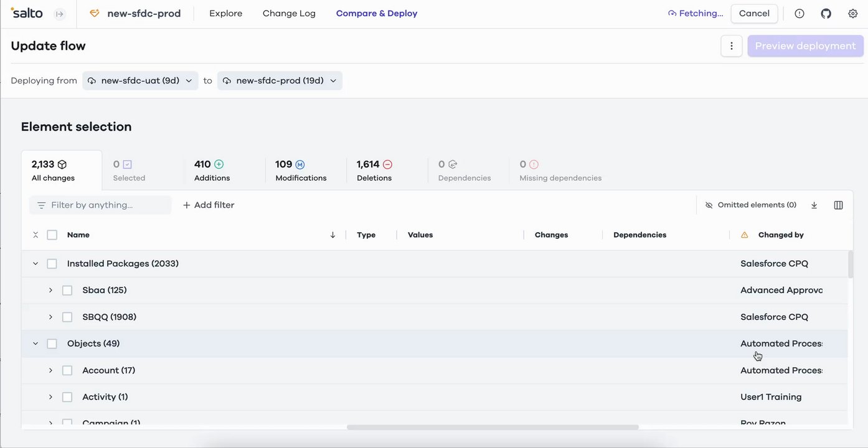Image resolution: width=868 pixels, height=448 pixels.
Task: Download the omitted elements list
Action: [x=814, y=205]
